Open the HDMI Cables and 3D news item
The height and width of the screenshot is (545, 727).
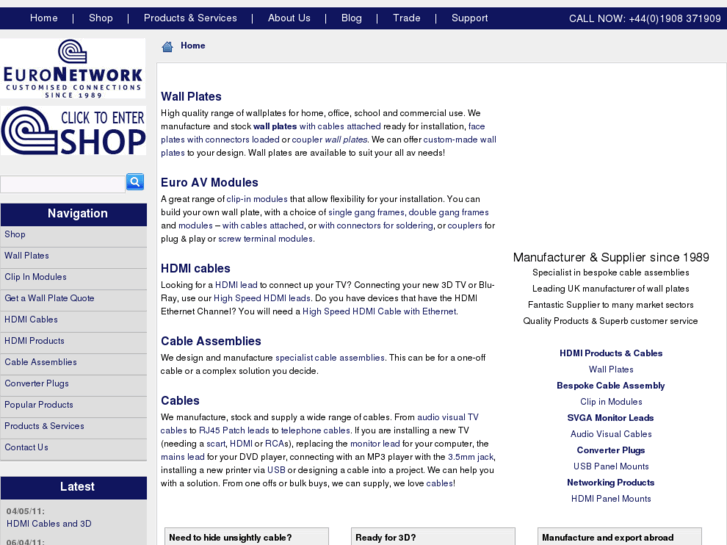tap(49, 524)
